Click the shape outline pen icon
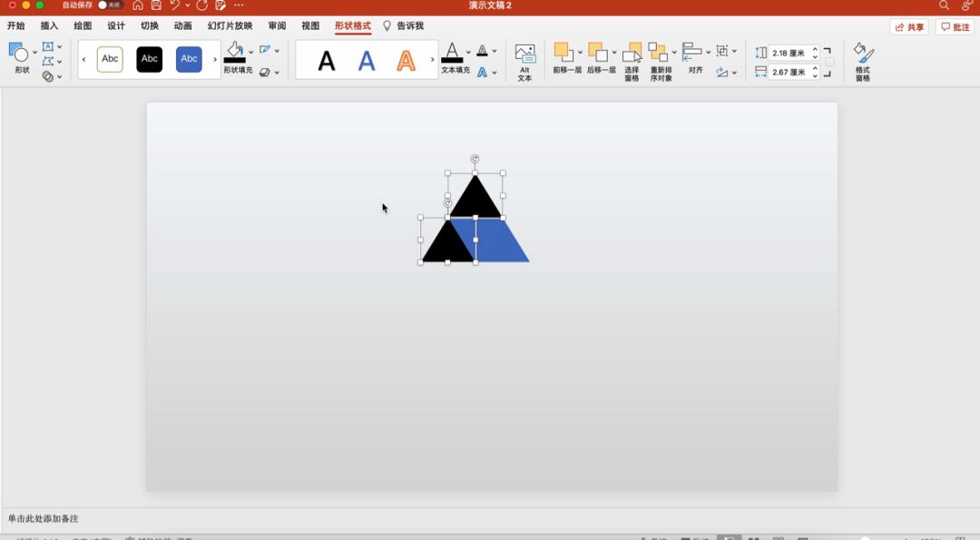980x540 pixels. point(265,49)
